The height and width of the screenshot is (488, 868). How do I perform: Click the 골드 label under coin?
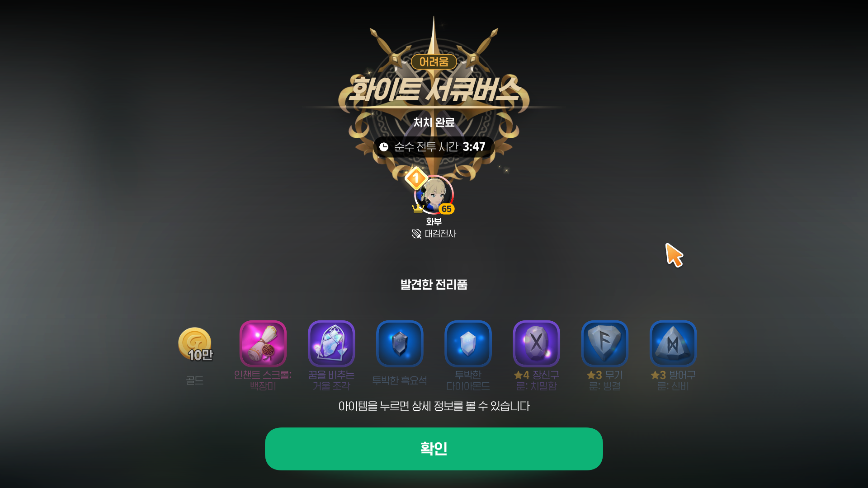pyautogui.click(x=195, y=380)
